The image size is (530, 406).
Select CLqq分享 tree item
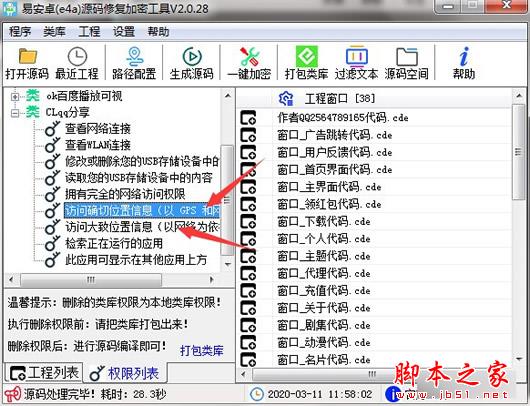68,112
